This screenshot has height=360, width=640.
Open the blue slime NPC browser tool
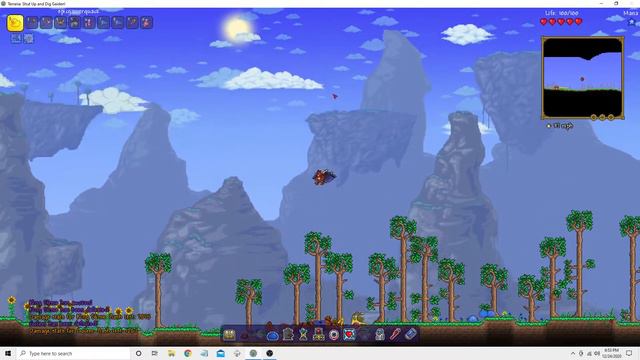tap(273, 336)
